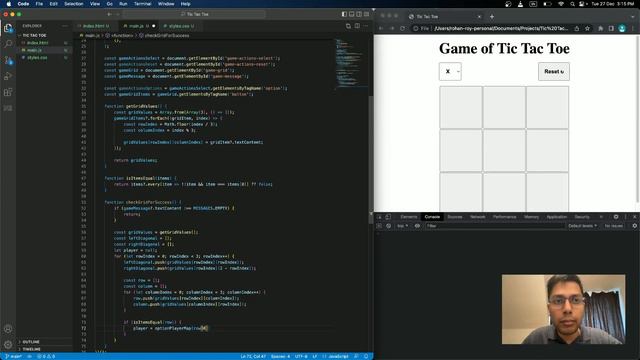Open the Chrome extensions puzzle icon
Image resolution: width=640 pixels, height=360 pixels.
(600, 29)
